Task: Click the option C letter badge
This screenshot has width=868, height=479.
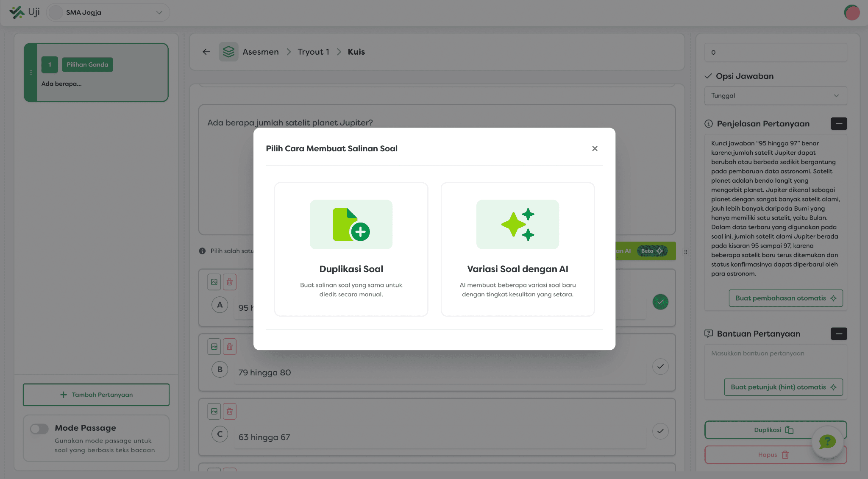Action: pyautogui.click(x=220, y=434)
